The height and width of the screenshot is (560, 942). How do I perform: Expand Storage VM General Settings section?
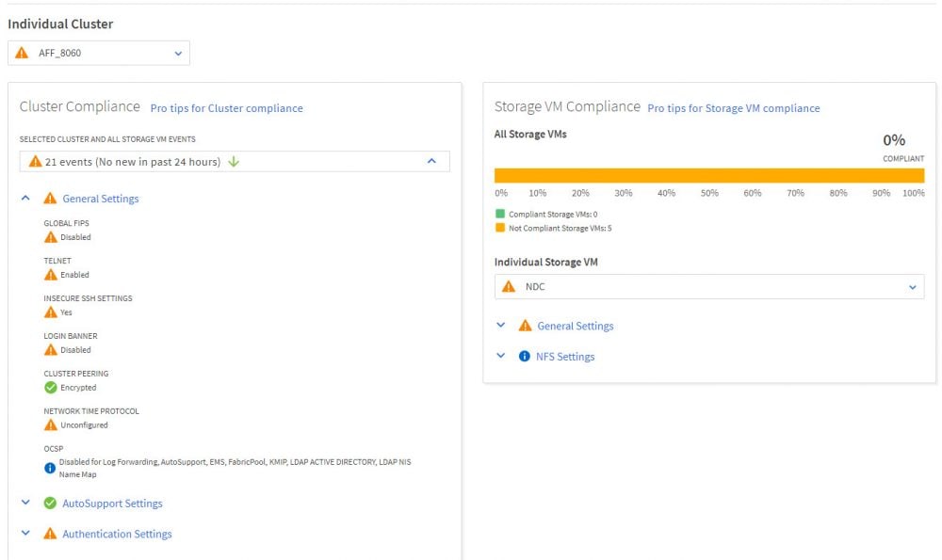tap(501, 326)
